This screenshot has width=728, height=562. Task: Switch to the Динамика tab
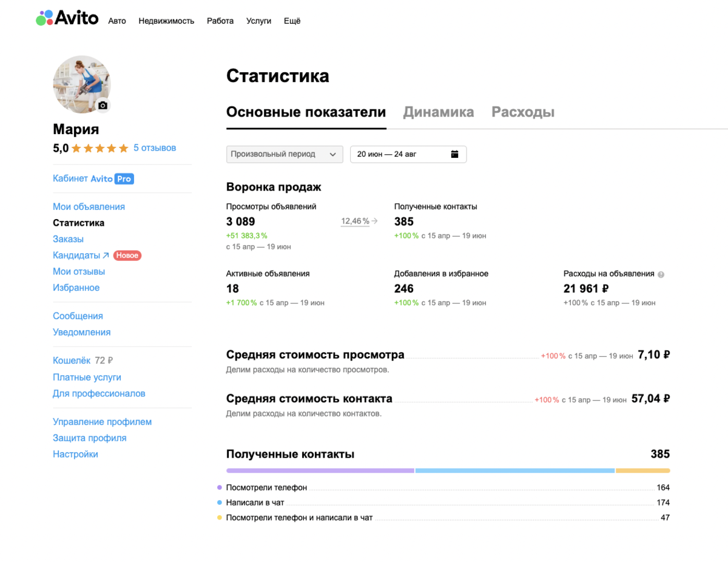click(439, 112)
